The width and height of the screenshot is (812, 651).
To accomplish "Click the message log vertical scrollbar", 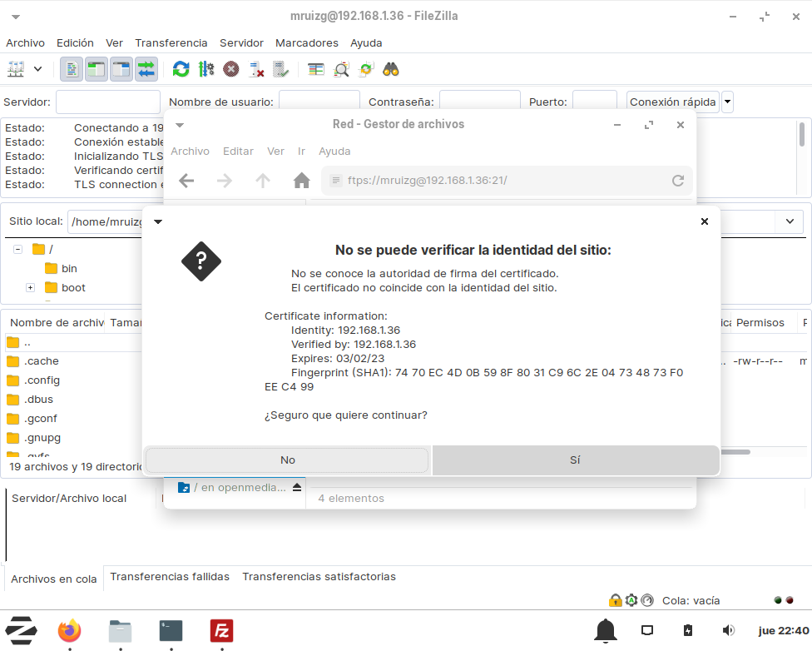I will (x=802, y=135).
